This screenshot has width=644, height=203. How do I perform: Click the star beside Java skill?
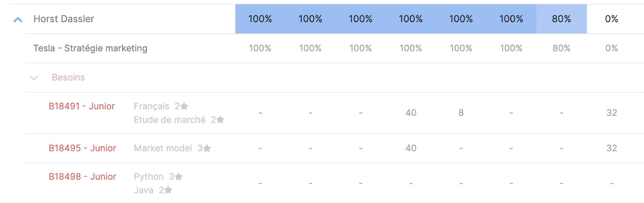coord(168,190)
